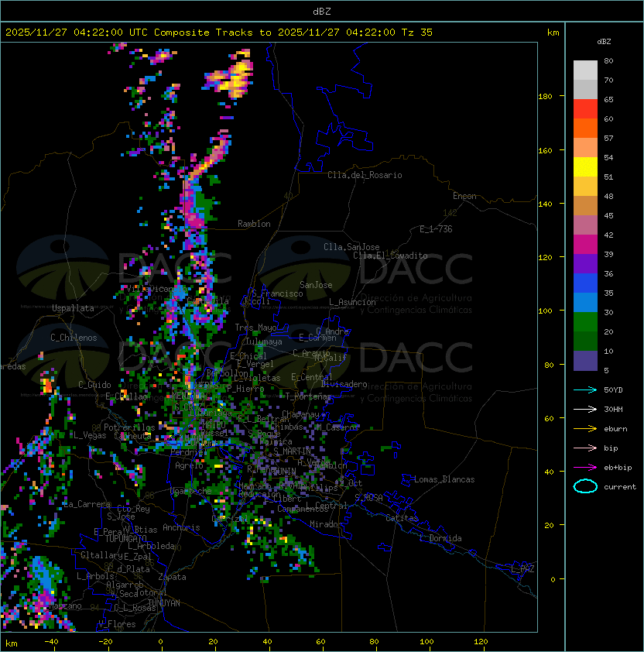Click the 'E_1-736' place label
644x652 pixels.
436,229
